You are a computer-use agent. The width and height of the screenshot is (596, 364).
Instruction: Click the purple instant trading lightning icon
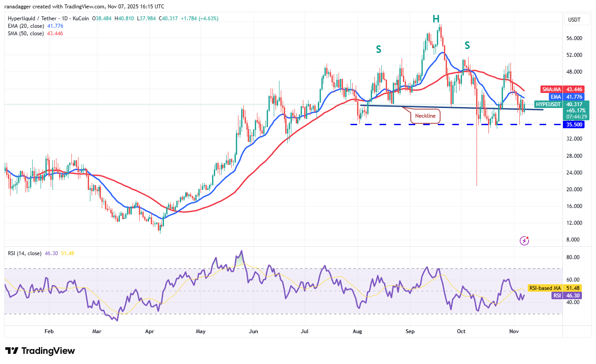click(524, 240)
